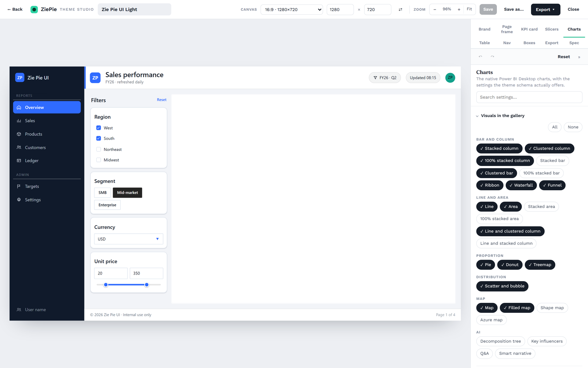Collapse the Visuals in the gallery section
588x368 pixels.
[x=500, y=116]
